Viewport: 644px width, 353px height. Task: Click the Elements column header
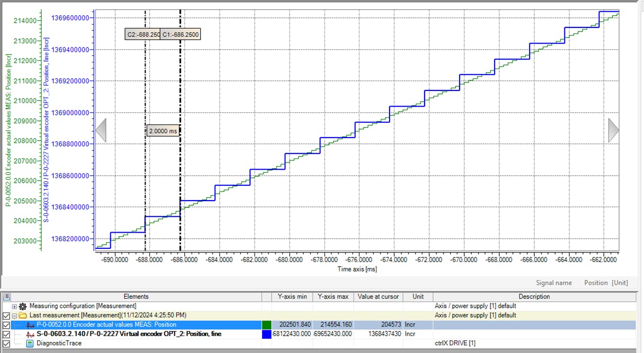tap(136, 297)
